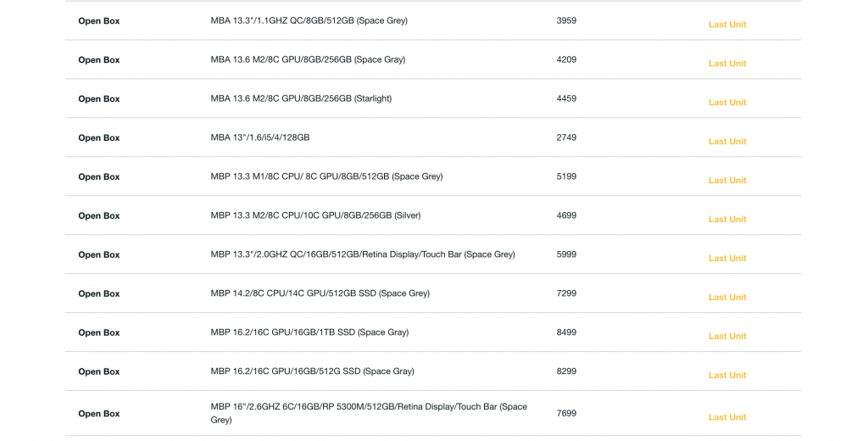Select Last Unit for MBP 16.2 512G SSD
Image resolution: width=868 pixels, height=441 pixels.
[x=727, y=376]
